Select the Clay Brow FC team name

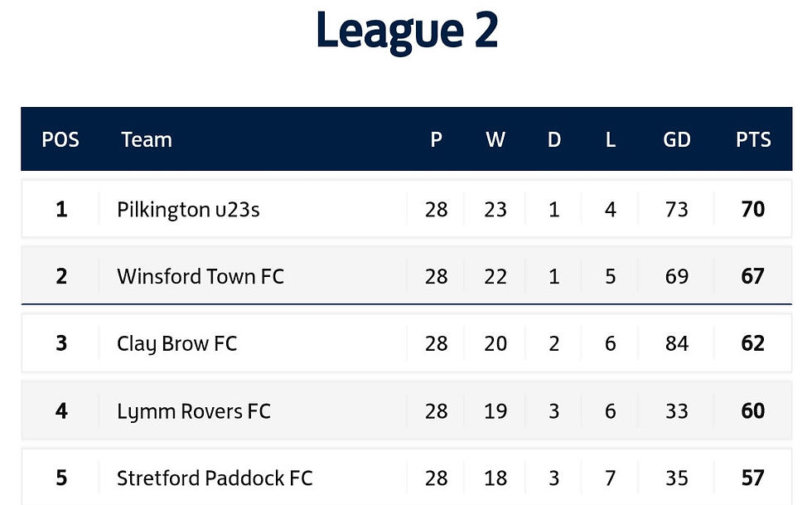(x=177, y=343)
